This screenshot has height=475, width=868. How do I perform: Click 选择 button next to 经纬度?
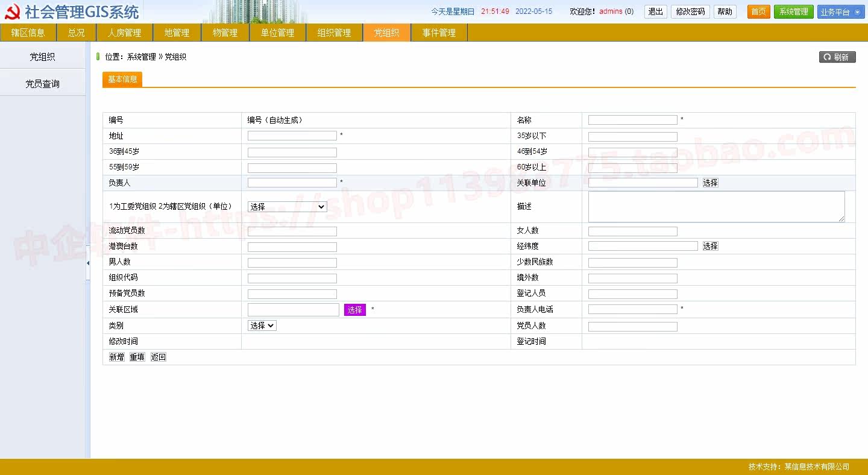coord(711,246)
